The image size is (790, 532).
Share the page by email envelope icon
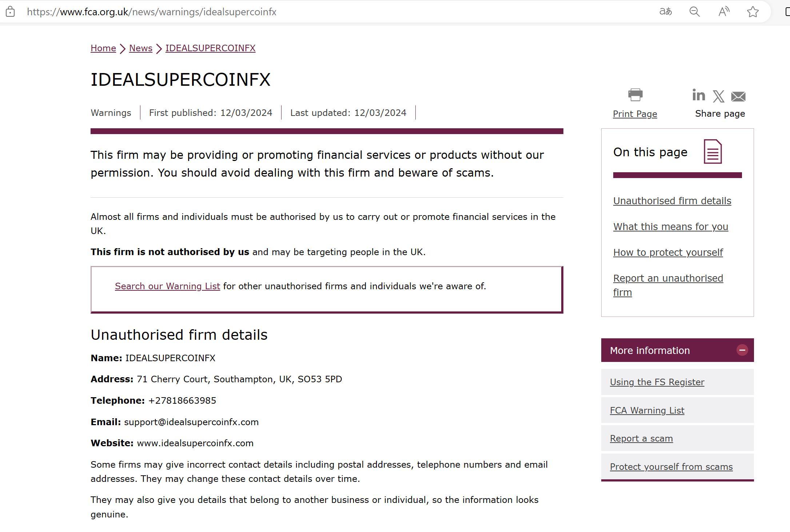click(x=738, y=97)
